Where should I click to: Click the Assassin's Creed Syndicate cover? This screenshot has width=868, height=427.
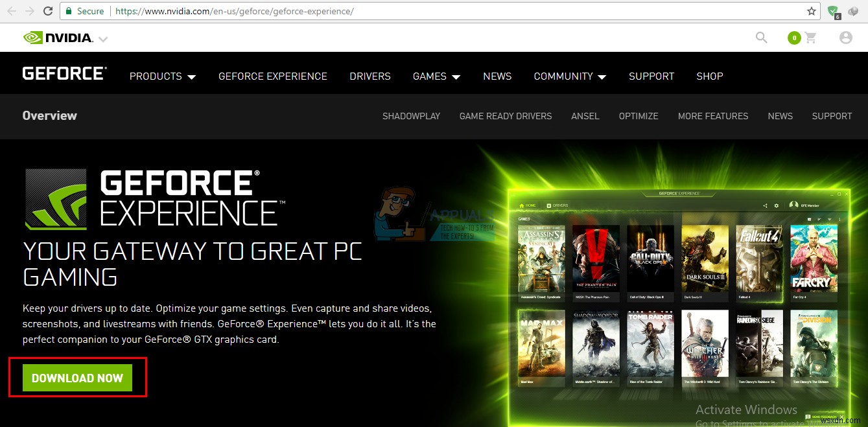[541, 259]
